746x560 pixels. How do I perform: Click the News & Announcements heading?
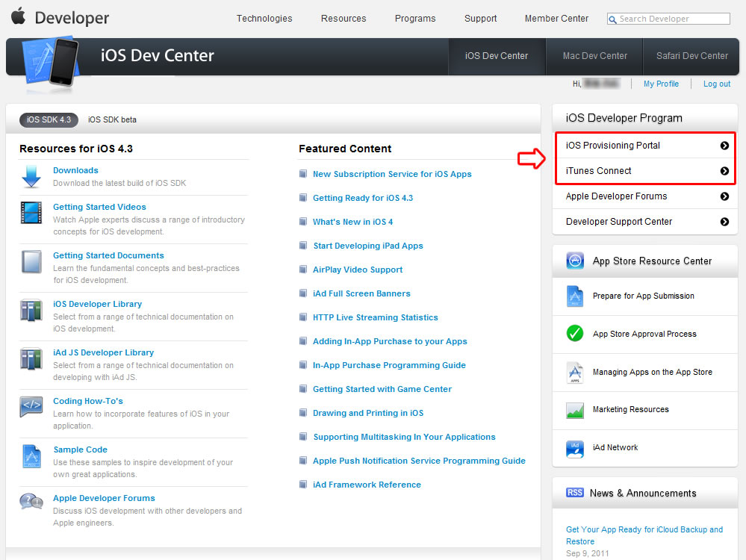point(643,493)
